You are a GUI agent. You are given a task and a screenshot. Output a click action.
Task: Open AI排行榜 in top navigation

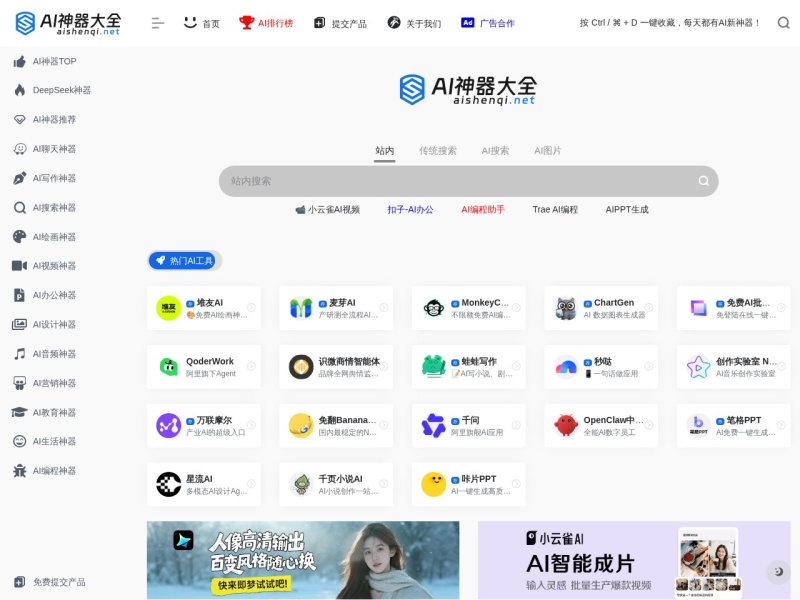tap(266, 23)
